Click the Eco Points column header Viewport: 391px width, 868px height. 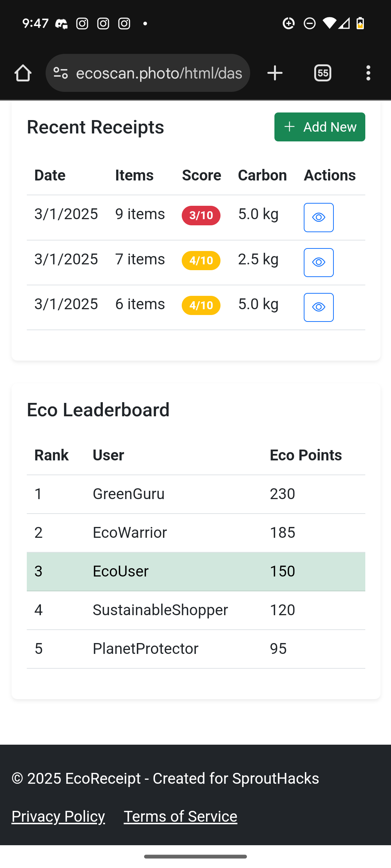(306, 455)
